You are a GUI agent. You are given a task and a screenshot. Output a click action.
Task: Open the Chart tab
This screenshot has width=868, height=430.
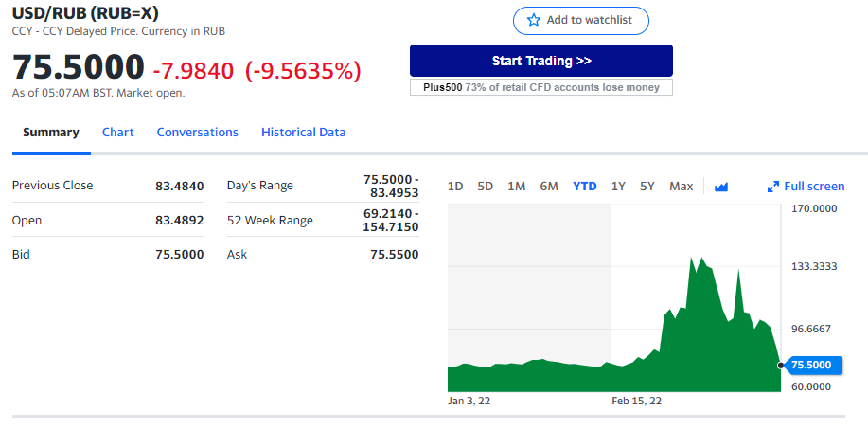pos(118,133)
